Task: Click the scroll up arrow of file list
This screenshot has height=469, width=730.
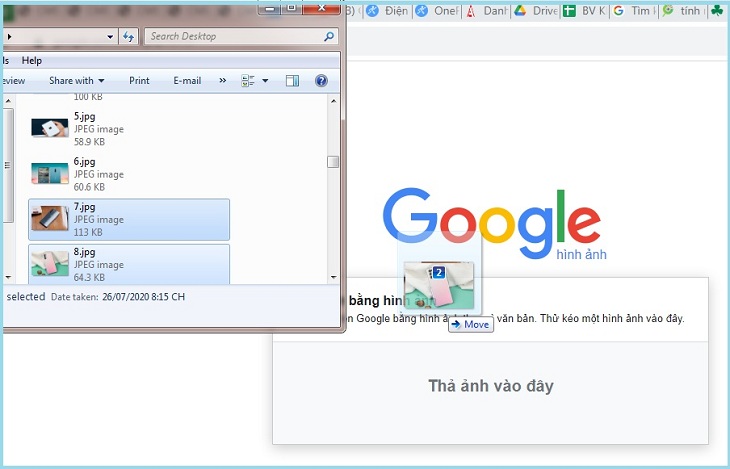Action: [333, 101]
